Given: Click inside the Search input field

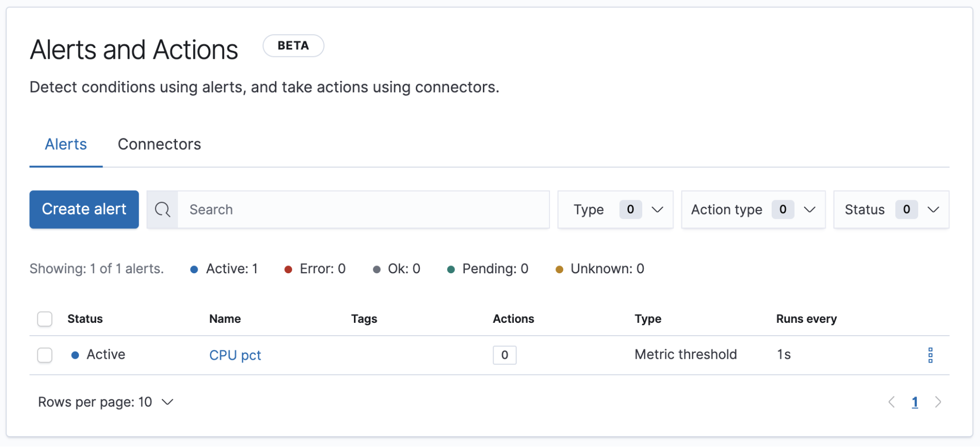Looking at the screenshot, I should coord(343,210).
